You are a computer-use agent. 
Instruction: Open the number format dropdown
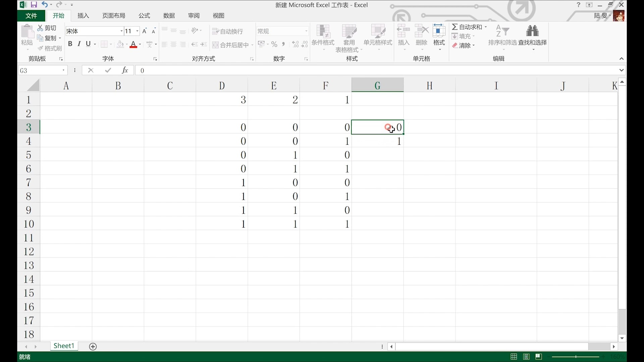click(306, 31)
